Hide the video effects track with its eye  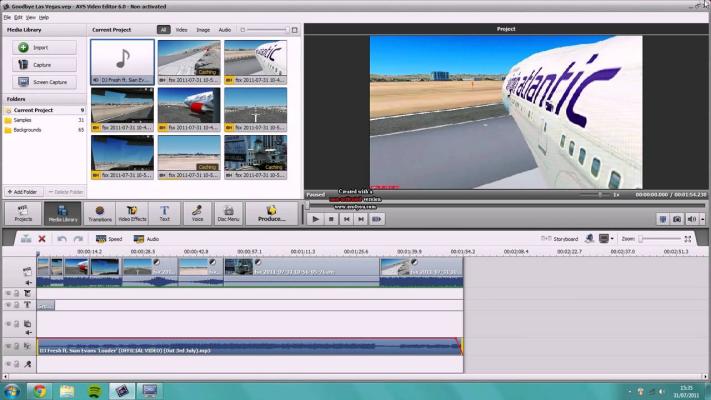click(x=8, y=293)
